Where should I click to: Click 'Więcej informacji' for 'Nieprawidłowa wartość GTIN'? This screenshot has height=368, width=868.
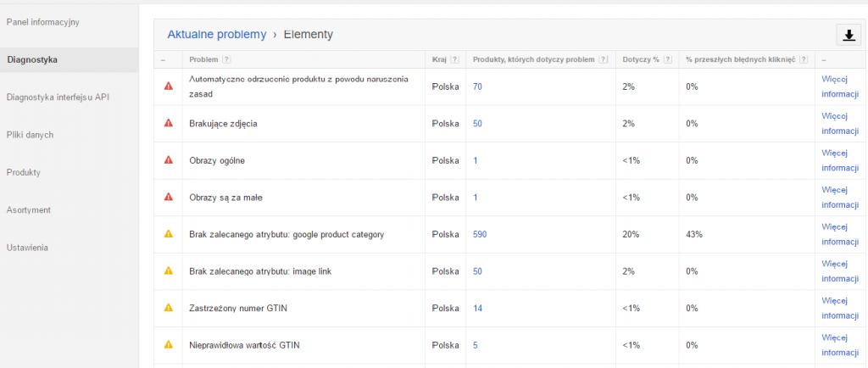coord(840,345)
